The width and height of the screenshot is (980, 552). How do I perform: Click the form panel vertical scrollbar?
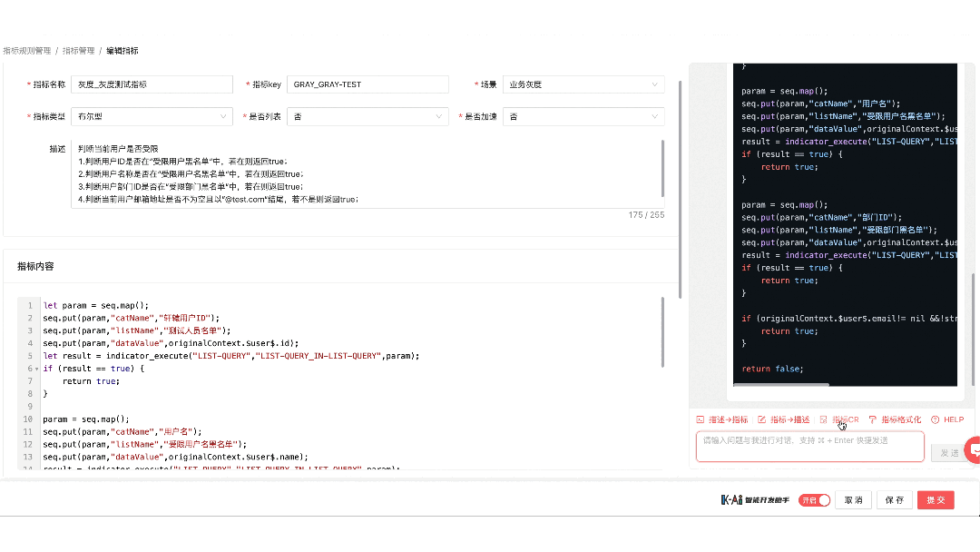coord(680,190)
